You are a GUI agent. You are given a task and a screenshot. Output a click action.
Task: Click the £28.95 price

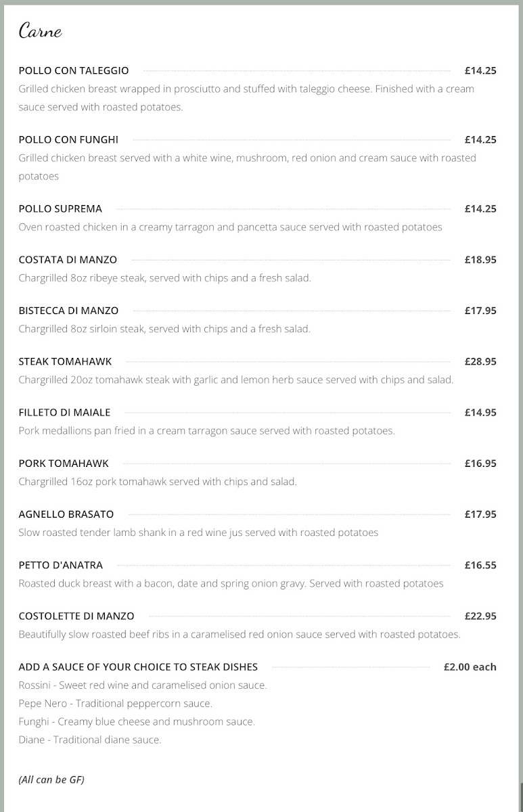[x=480, y=361]
